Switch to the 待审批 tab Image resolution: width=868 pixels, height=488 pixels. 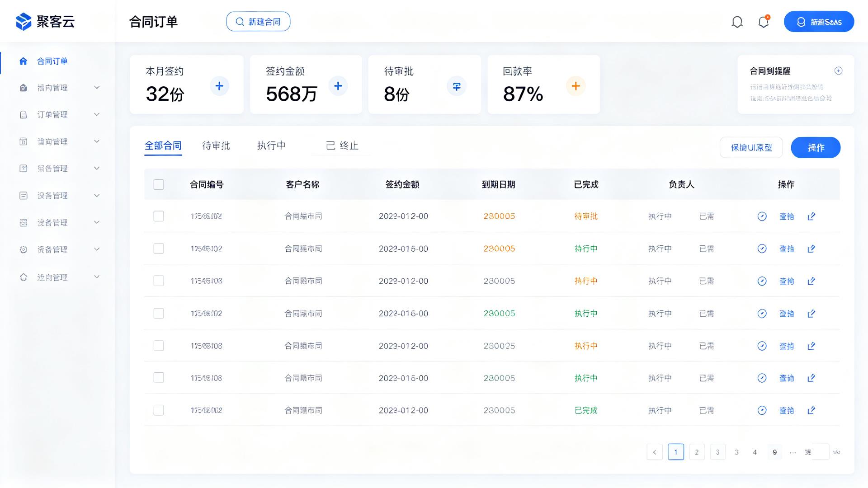click(x=216, y=145)
